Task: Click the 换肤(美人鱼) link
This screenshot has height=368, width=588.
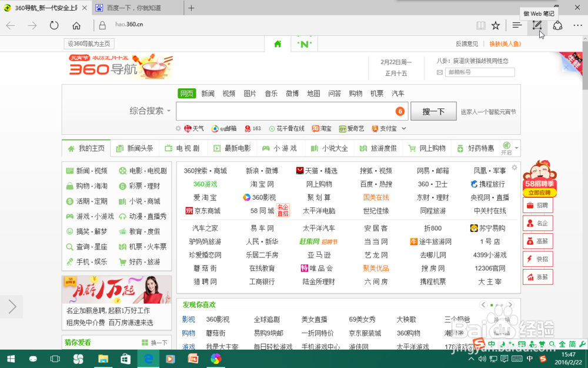Action: pyautogui.click(x=505, y=44)
